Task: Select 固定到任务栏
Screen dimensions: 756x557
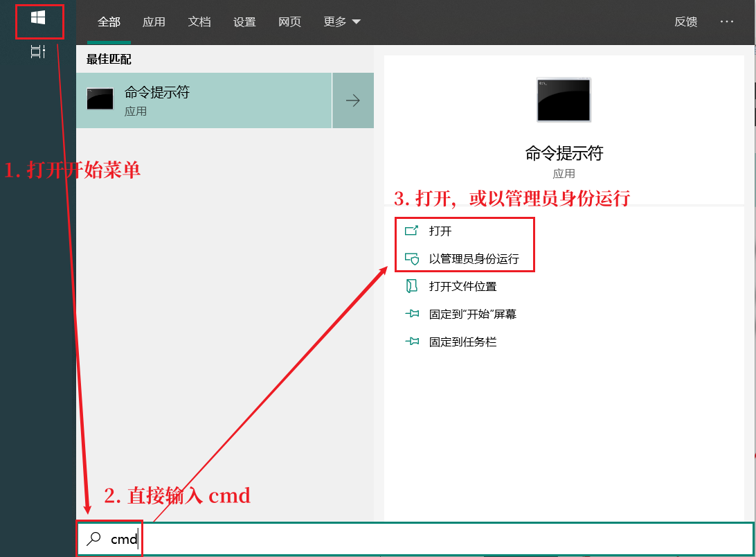Action: pyautogui.click(x=463, y=342)
